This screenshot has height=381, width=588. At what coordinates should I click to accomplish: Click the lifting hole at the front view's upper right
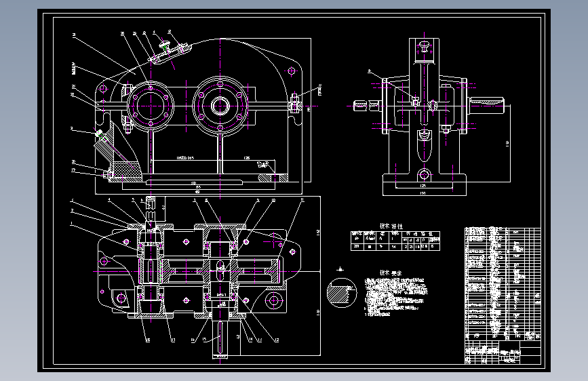pyautogui.click(x=292, y=71)
